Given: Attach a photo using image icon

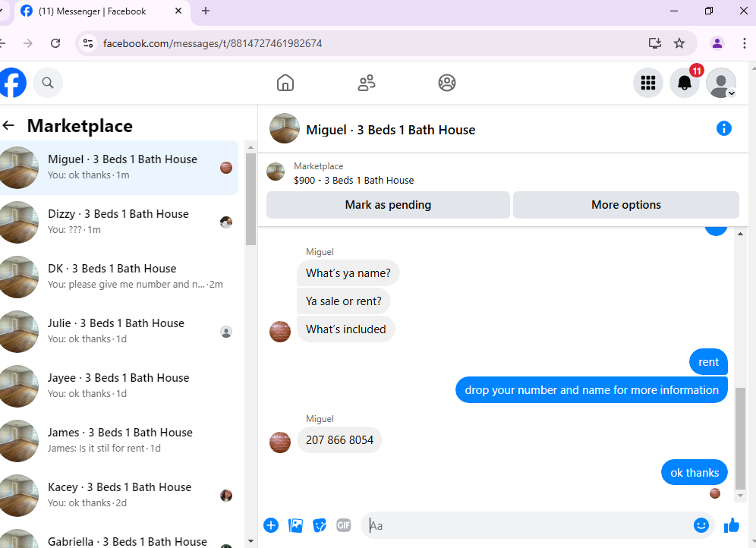Looking at the screenshot, I should [x=295, y=525].
